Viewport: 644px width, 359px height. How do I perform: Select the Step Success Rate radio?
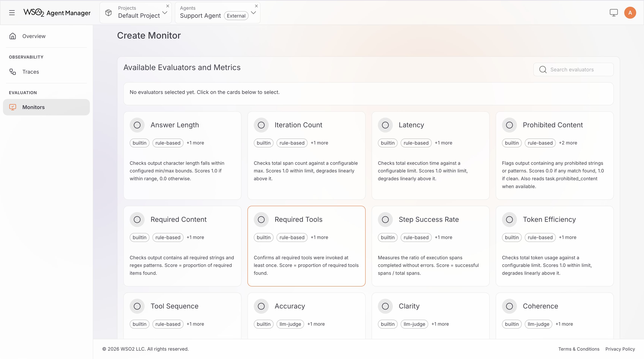(x=385, y=220)
